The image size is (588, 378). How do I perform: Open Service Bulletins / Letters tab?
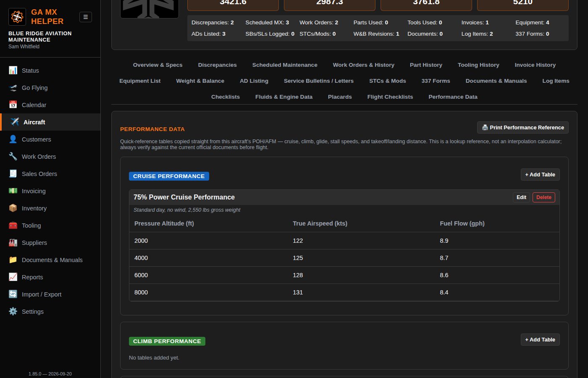[319, 81]
